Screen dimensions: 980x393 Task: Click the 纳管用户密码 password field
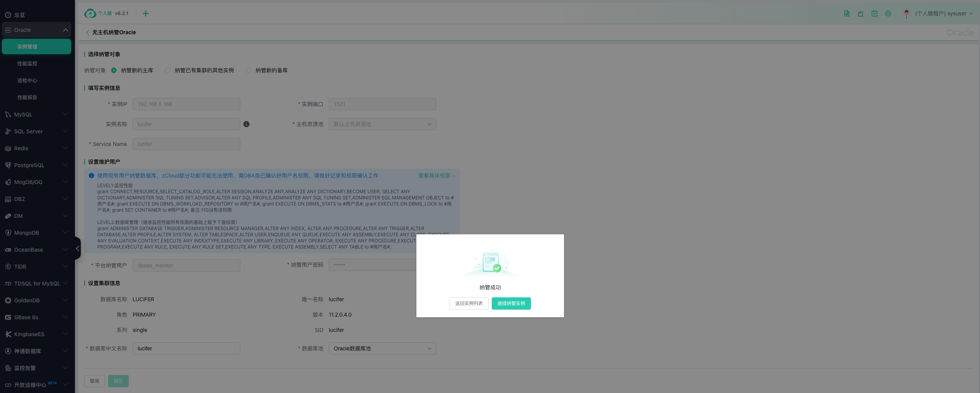[373, 265]
